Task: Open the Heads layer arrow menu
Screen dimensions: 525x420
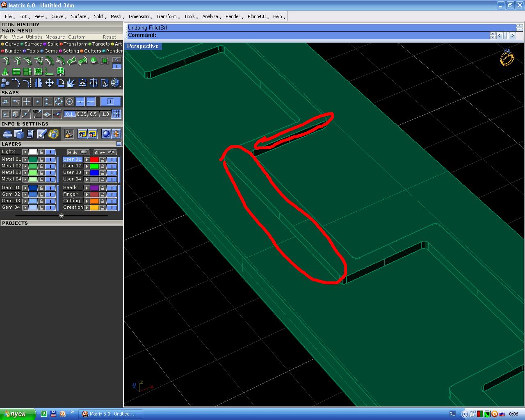Action: pos(87,188)
